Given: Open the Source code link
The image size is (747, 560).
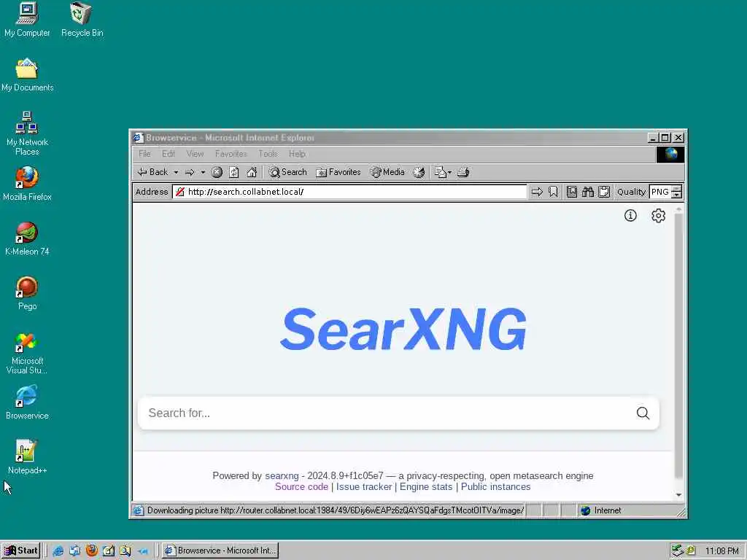Looking at the screenshot, I should 301,486.
